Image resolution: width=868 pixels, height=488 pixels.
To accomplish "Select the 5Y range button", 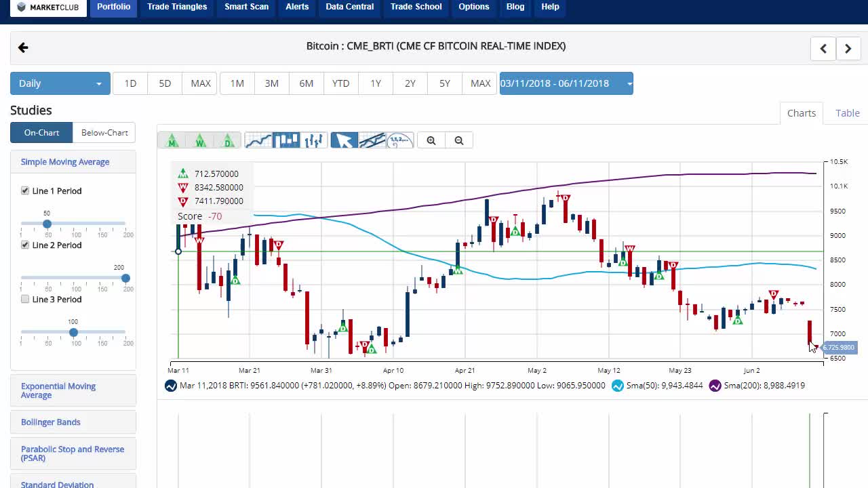I will tap(445, 83).
